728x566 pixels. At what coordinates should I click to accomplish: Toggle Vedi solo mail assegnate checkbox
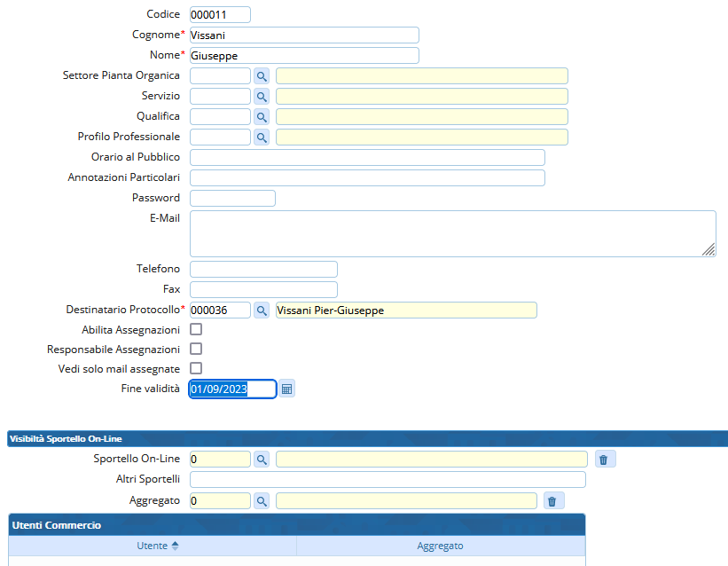tap(196, 368)
